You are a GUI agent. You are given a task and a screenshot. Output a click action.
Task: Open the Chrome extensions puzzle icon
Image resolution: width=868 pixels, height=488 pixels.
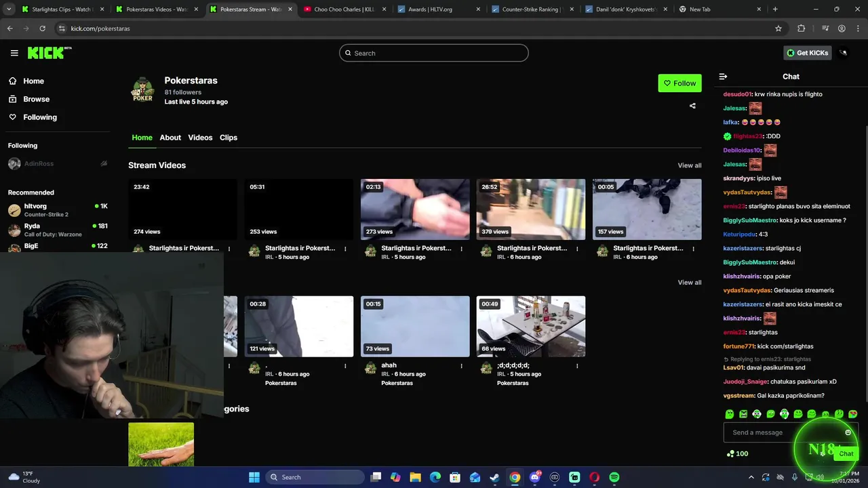(802, 28)
